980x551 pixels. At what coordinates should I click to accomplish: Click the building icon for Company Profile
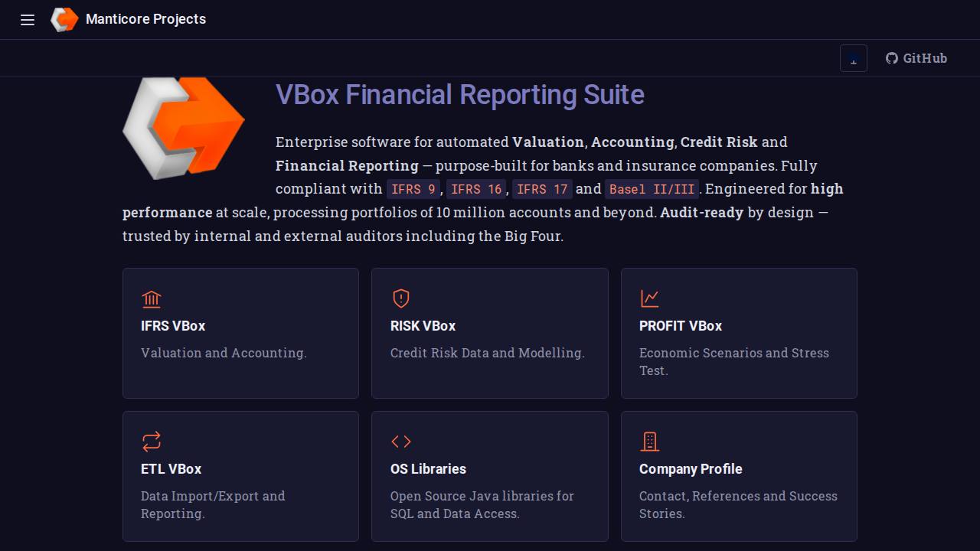pos(650,442)
